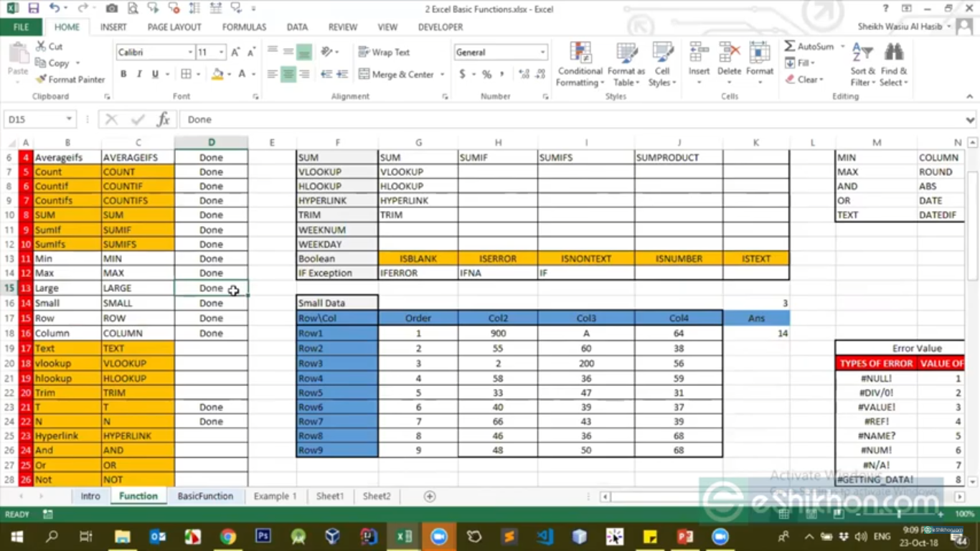This screenshot has width=980, height=551.
Task: Click the Merge & Center icon
Action: (x=364, y=74)
